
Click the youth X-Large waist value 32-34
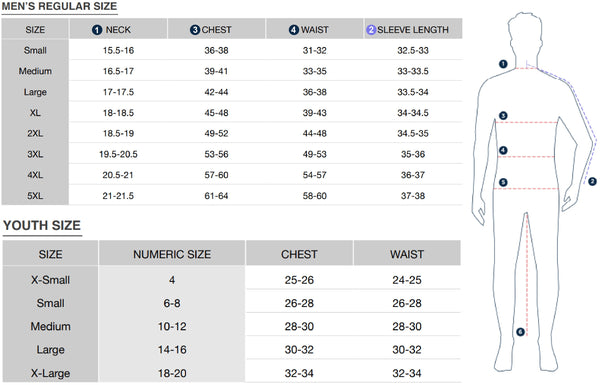[x=407, y=373]
